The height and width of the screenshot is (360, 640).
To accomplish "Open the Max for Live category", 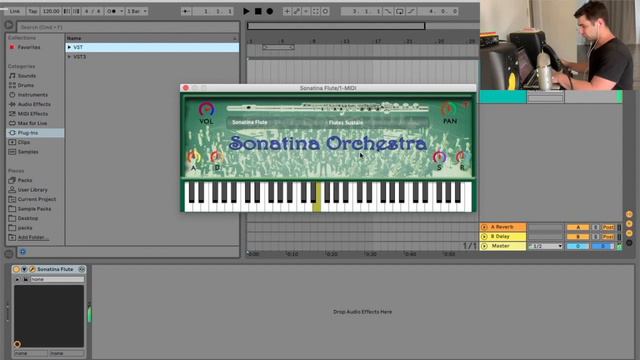I will point(32,123).
